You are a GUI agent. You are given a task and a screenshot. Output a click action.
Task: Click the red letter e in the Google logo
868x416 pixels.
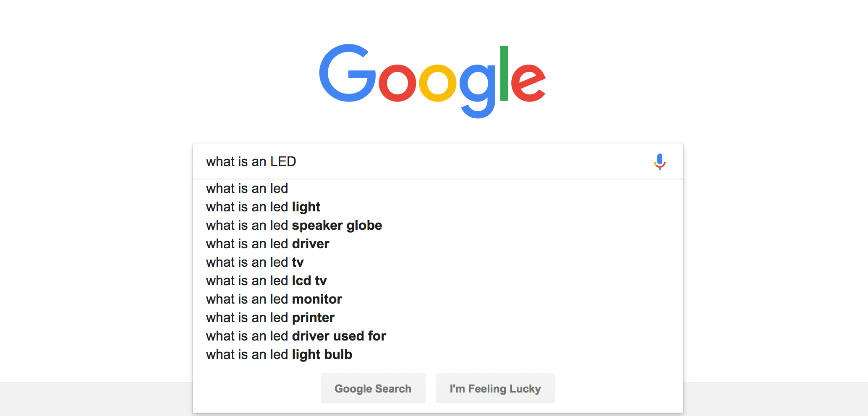point(528,83)
